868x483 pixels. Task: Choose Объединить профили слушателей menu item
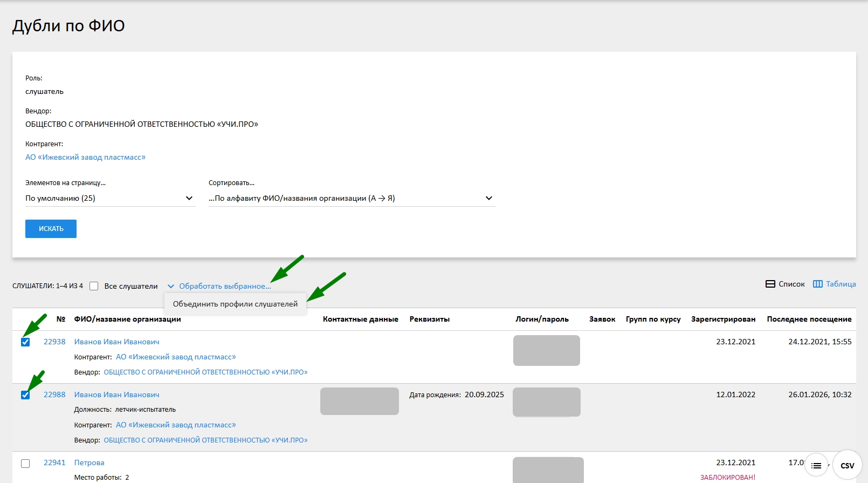tap(235, 304)
